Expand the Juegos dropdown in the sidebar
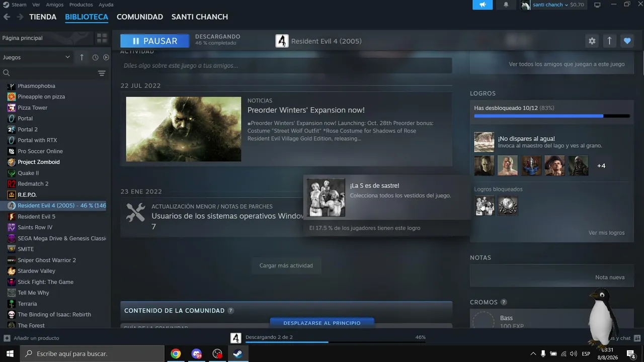The height and width of the screenshot is (362, 644). [36, 57]
